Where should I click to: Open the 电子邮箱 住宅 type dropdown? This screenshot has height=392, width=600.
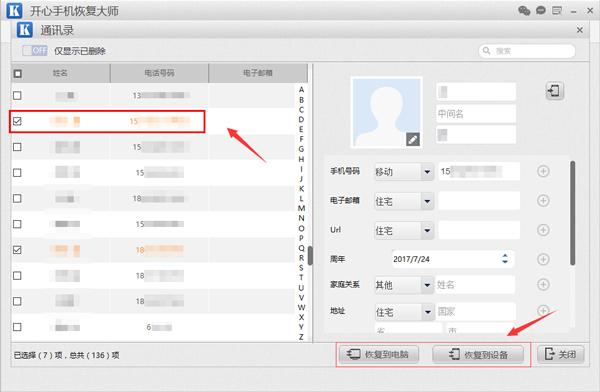404,201
